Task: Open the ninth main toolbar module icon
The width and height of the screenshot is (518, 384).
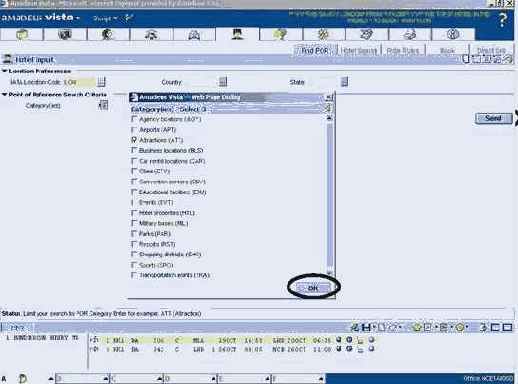Action: tap(367, 34)
